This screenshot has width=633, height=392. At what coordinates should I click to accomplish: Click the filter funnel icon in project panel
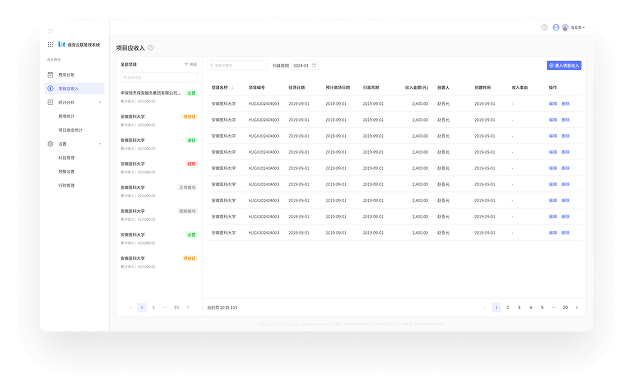pos(187,65)
